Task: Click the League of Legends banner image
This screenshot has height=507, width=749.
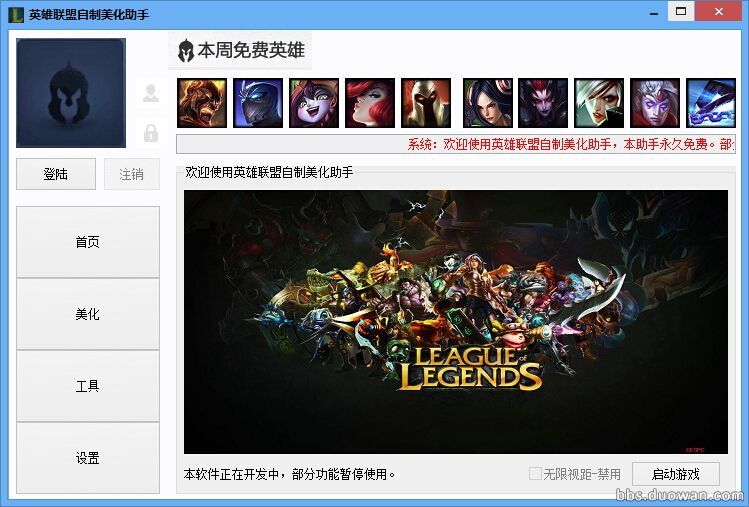Action: point(456,322)
